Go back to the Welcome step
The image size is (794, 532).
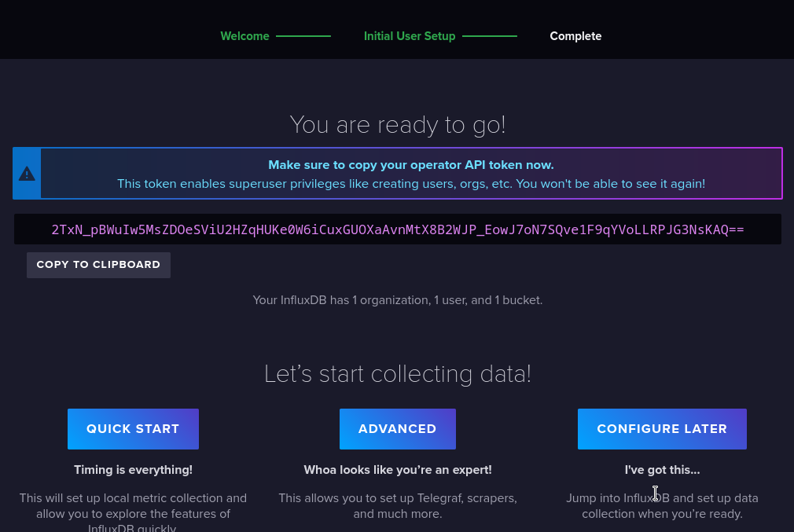click(244, 36)
